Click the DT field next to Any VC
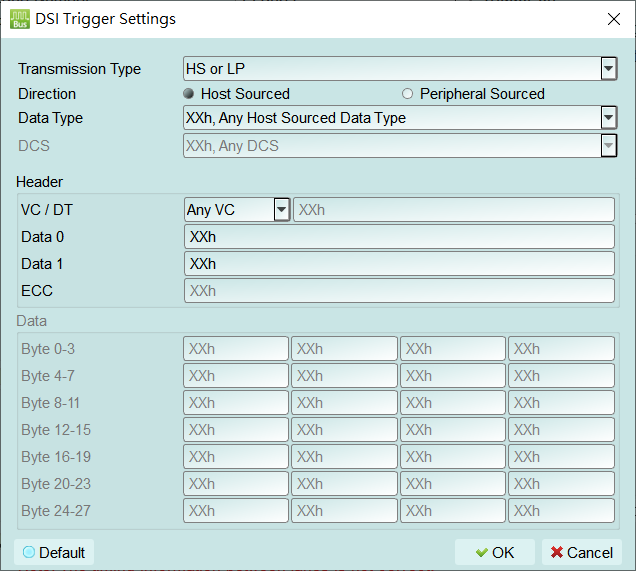The width and height of the screenshot is (636, 571). click(454, 210)
